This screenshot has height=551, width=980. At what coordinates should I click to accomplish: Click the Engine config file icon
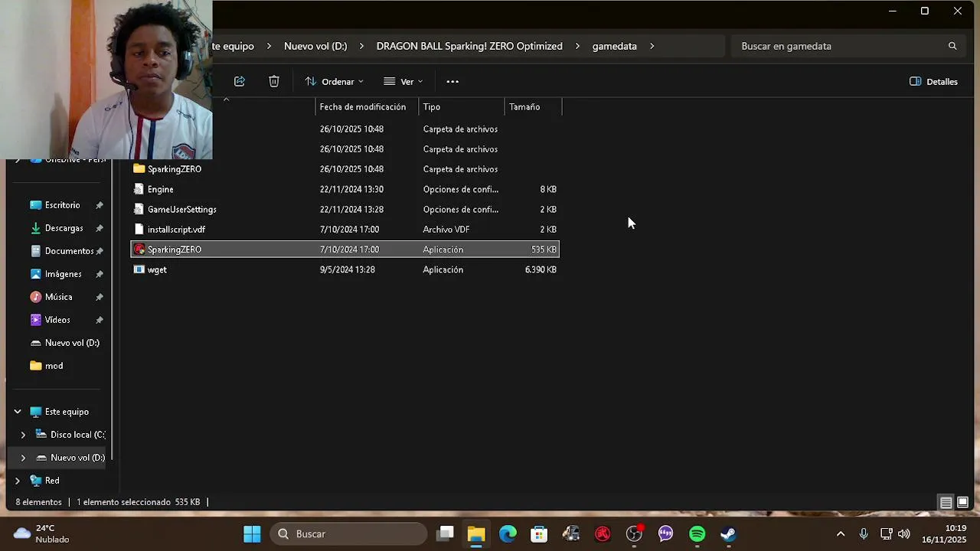(139, 189)
